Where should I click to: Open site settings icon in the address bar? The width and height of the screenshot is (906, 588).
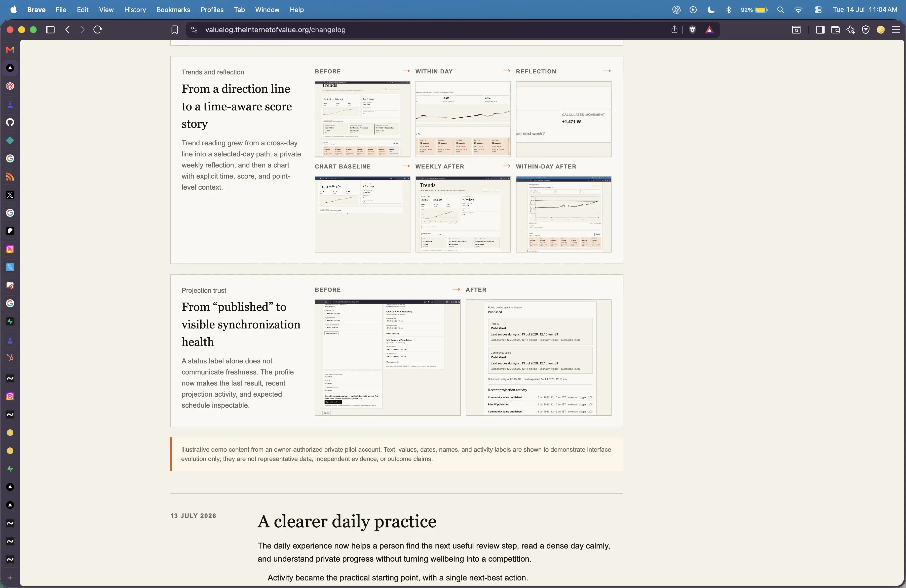coord(194,30)
